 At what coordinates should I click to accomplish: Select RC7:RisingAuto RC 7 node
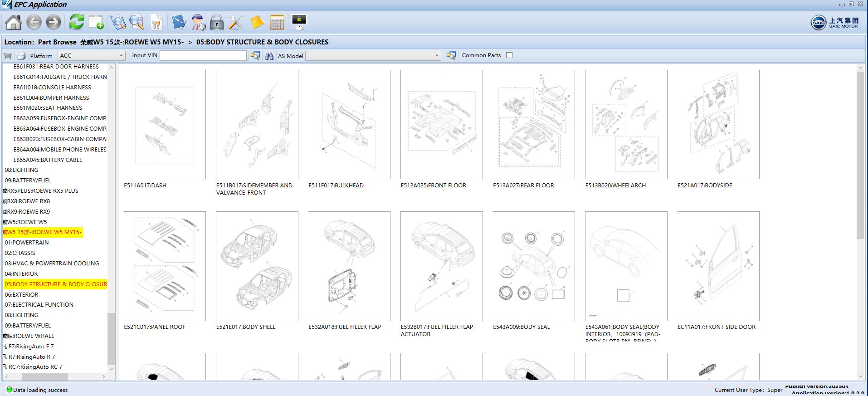(x=33, y=367)
